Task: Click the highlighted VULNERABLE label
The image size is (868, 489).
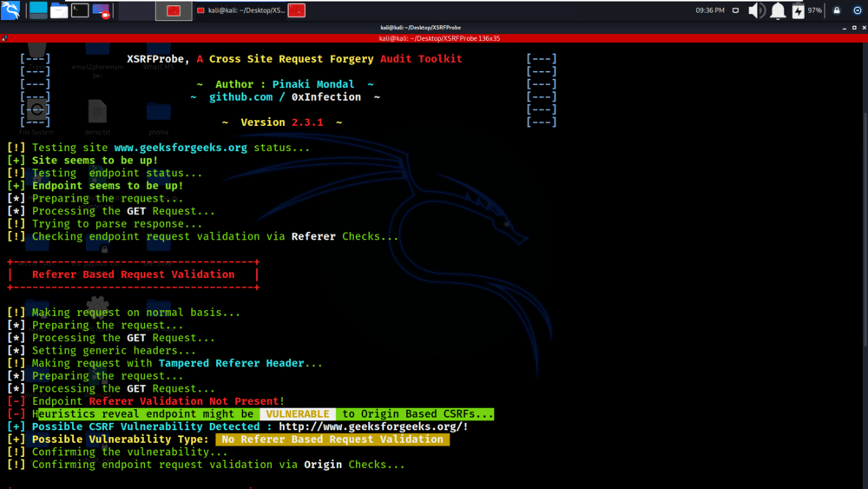Action: click(297, 414)
